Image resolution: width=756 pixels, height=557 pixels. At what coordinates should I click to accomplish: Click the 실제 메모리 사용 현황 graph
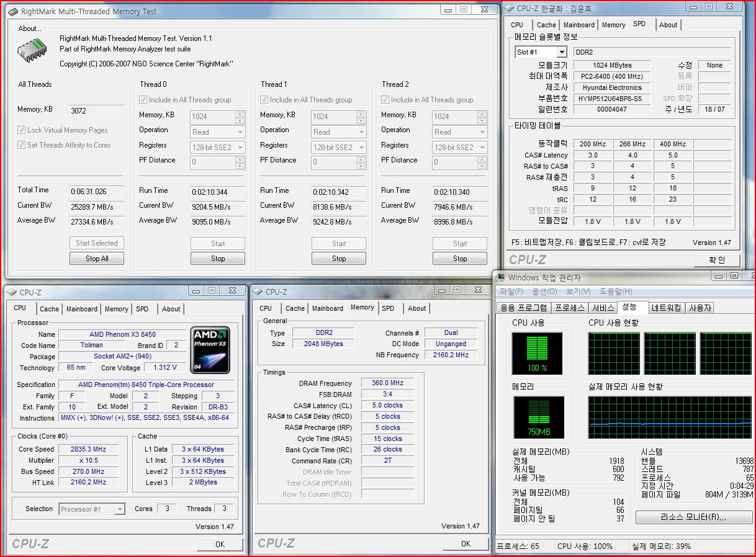pyautogui.click(x=670, y=418)
